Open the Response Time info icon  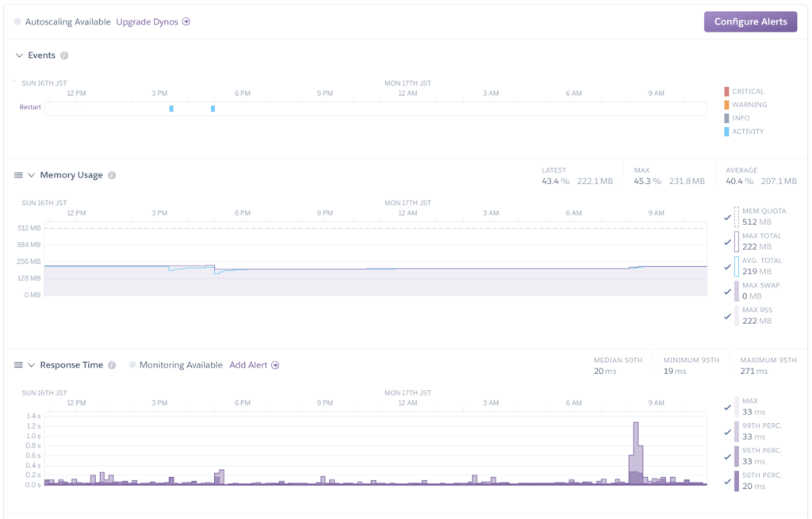point(112,365)
